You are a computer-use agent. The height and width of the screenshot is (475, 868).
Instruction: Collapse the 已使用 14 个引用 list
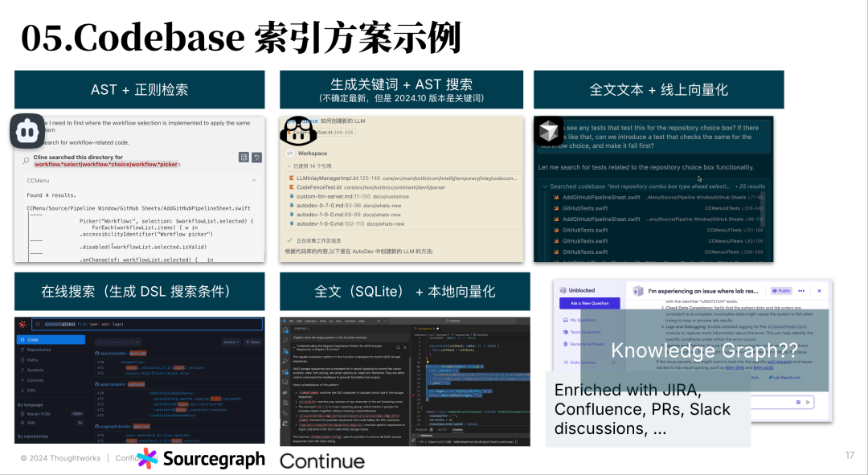click(289, 166)
